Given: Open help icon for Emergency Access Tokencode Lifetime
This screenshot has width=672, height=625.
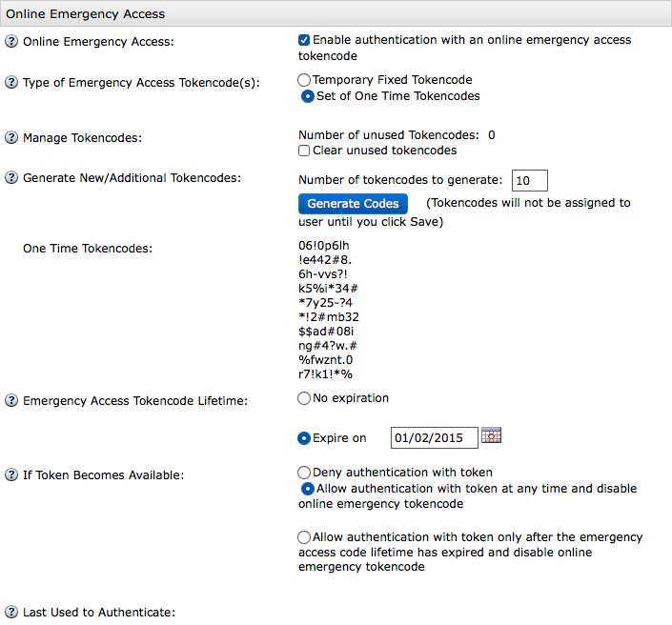Looking at the screenshot, I should tap(11, 400).
